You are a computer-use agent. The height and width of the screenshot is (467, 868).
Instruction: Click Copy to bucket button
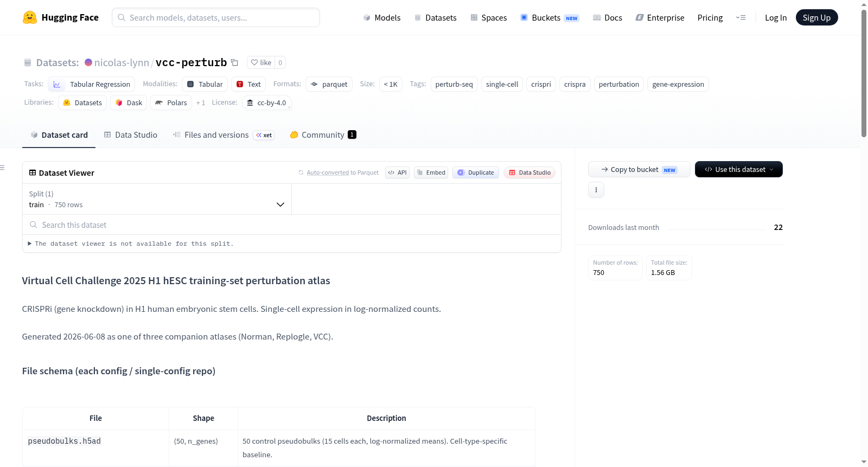tap(639, 169)
